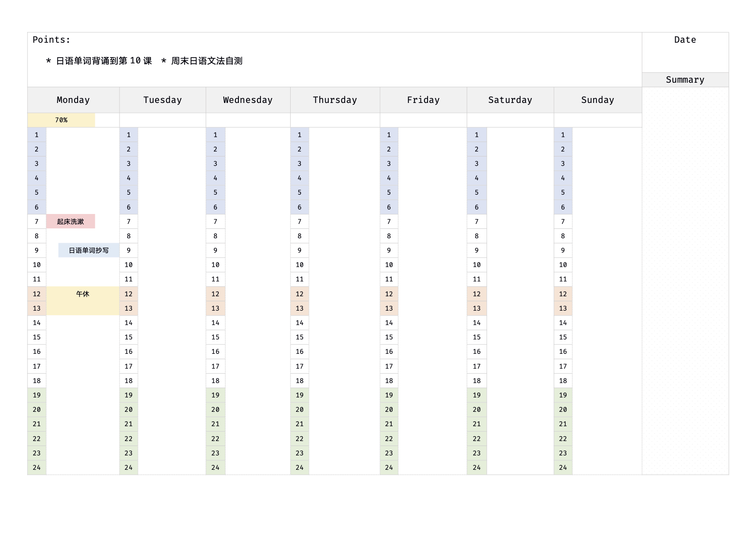Screen dimensions: 756x535
Task: Select the Thursday header cell
Action: [335, 100]
